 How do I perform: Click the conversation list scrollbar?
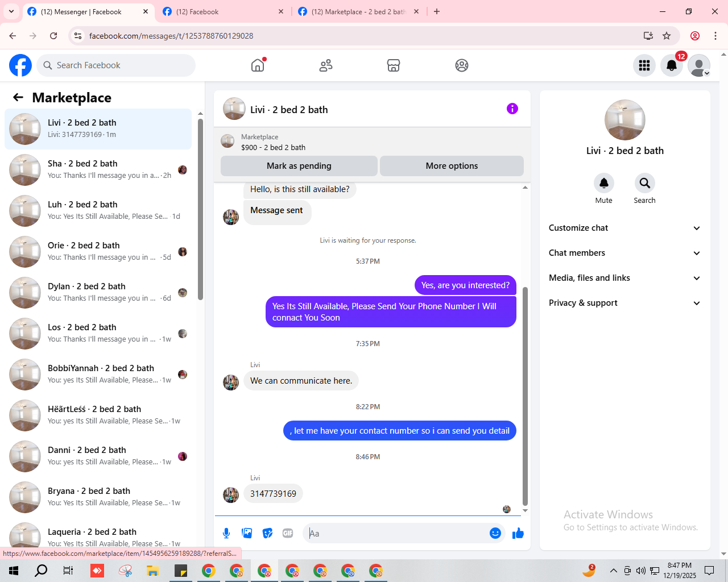(200, 209)
